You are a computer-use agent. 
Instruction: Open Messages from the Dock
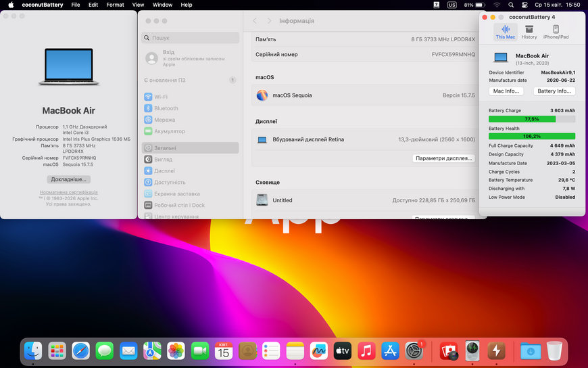pos(105,351)
